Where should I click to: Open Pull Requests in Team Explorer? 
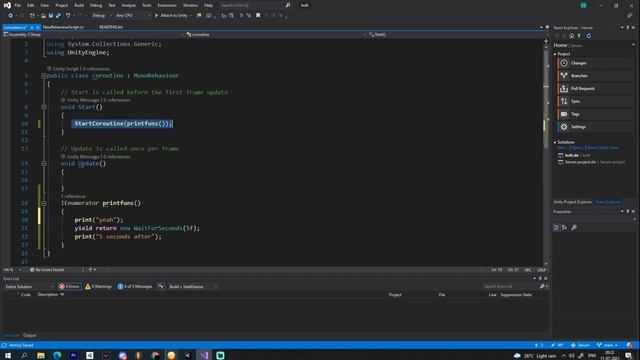pos(596,89)
